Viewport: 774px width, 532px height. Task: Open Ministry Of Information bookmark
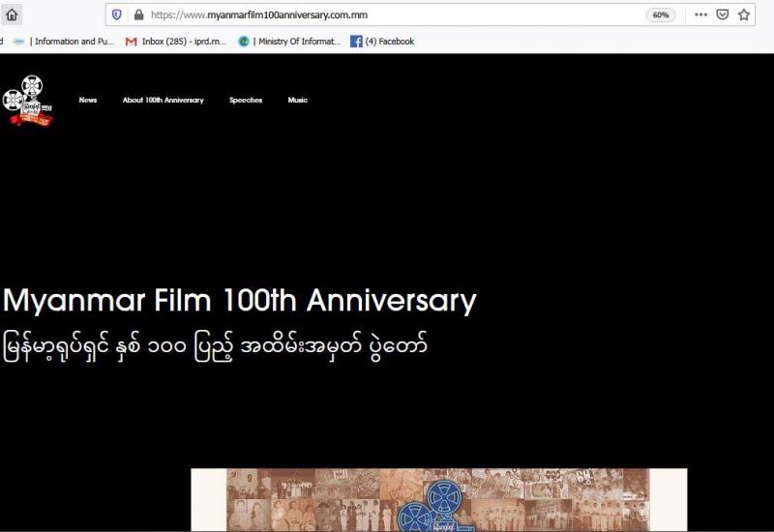click(289, 42)
